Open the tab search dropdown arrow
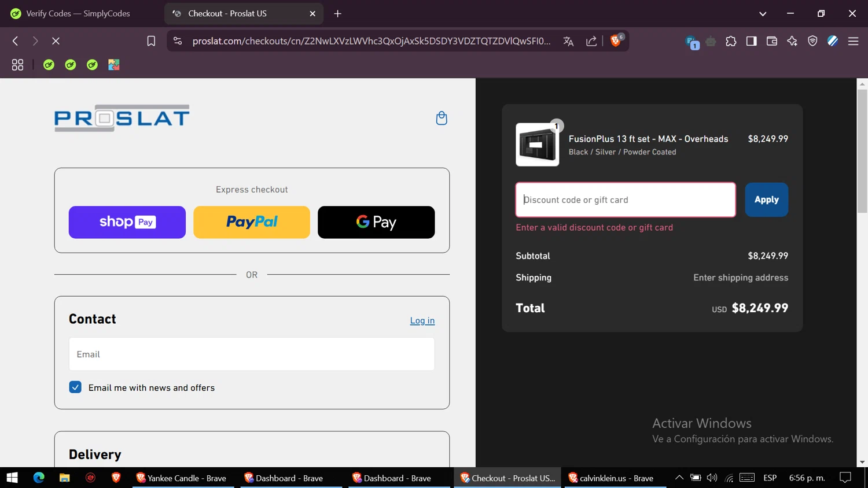This screenshot has height=488, width=868. (x=763, y=14)
